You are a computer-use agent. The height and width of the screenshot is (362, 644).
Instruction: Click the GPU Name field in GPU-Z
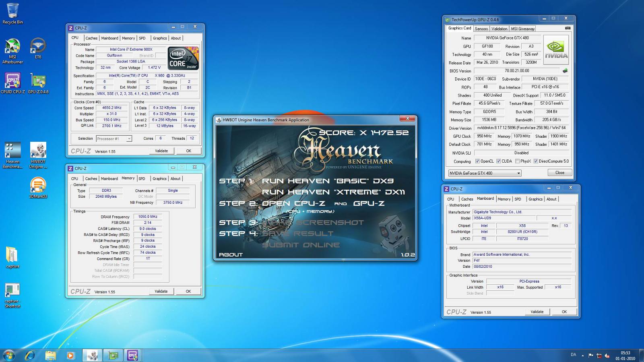pos(507,38)
